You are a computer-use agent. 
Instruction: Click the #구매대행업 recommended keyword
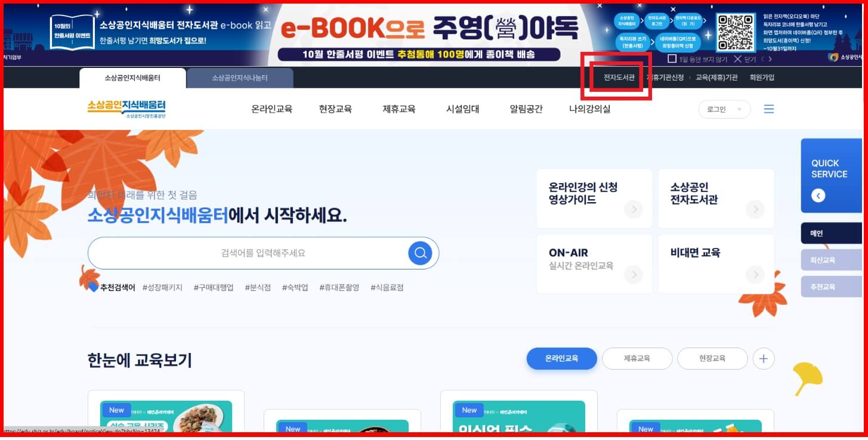click(x=214, y=287)
